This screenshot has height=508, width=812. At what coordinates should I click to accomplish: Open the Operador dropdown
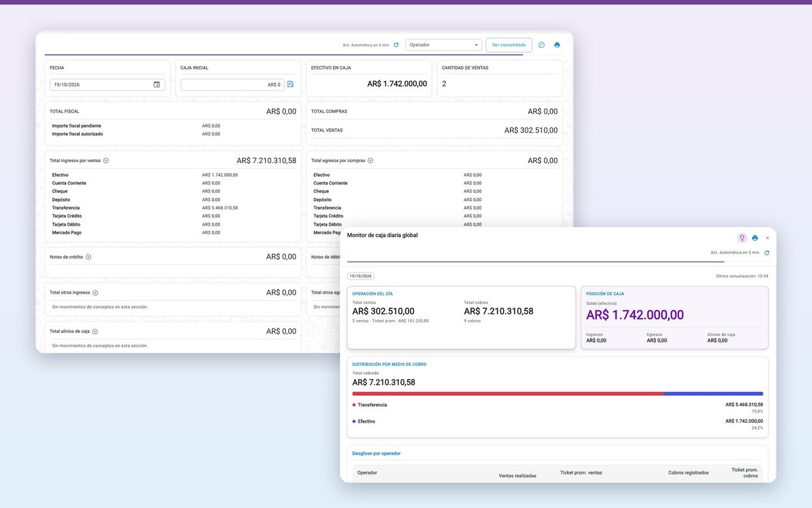[444, 45]
